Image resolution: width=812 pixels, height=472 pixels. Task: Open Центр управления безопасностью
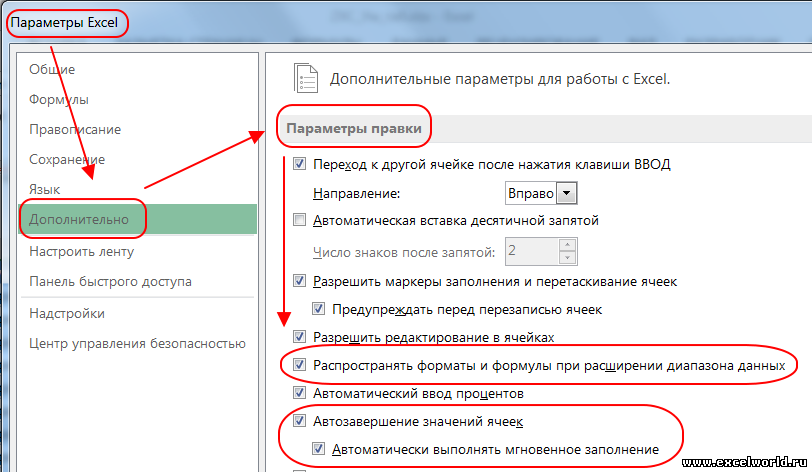click(x=137, y=344)
